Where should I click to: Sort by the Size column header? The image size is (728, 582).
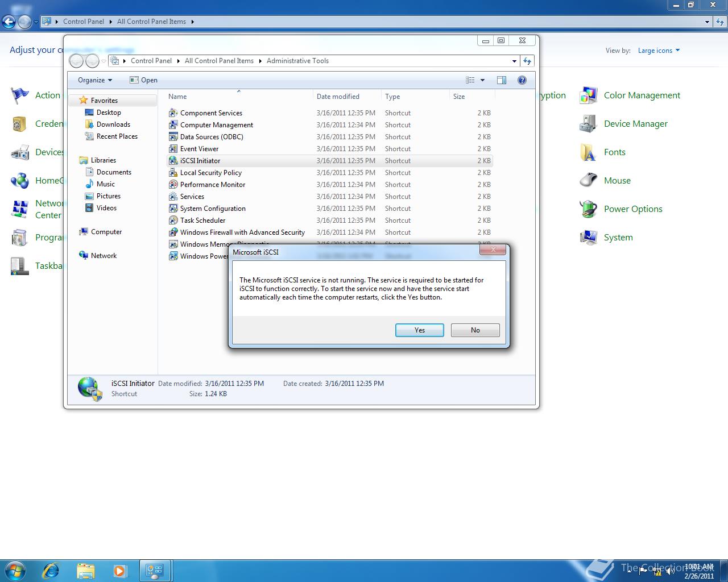point(471,97)
